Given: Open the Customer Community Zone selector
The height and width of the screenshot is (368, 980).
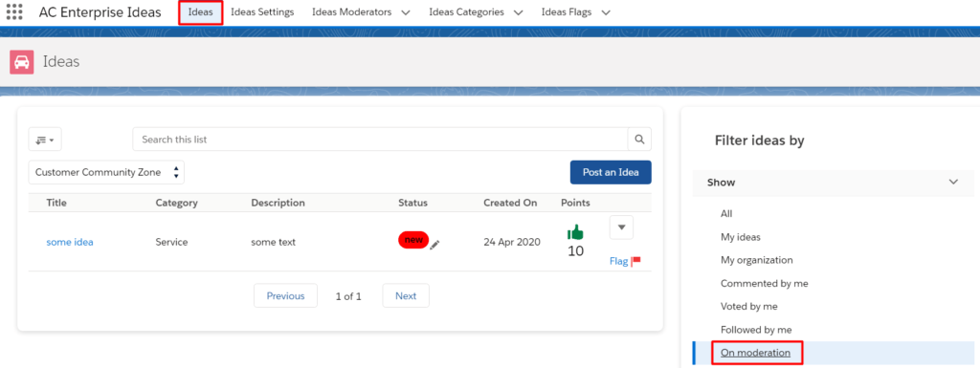Looking at the screenshot, I should [x=106, y=173].
